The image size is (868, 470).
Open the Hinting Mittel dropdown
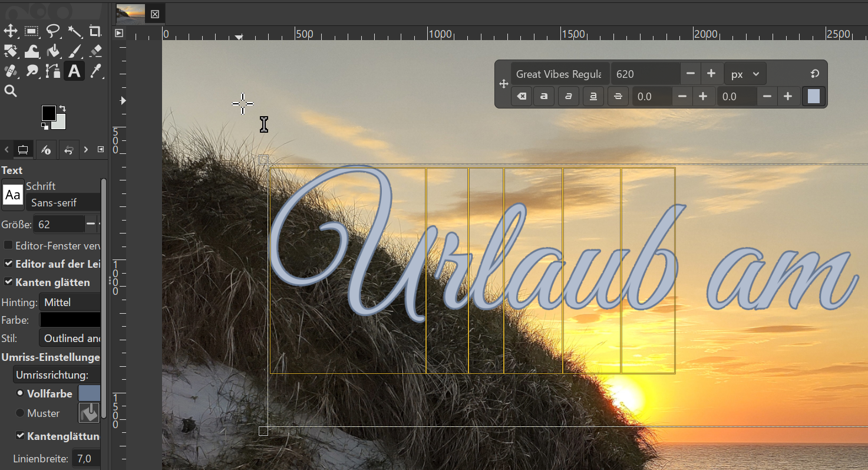pos(70,303)
